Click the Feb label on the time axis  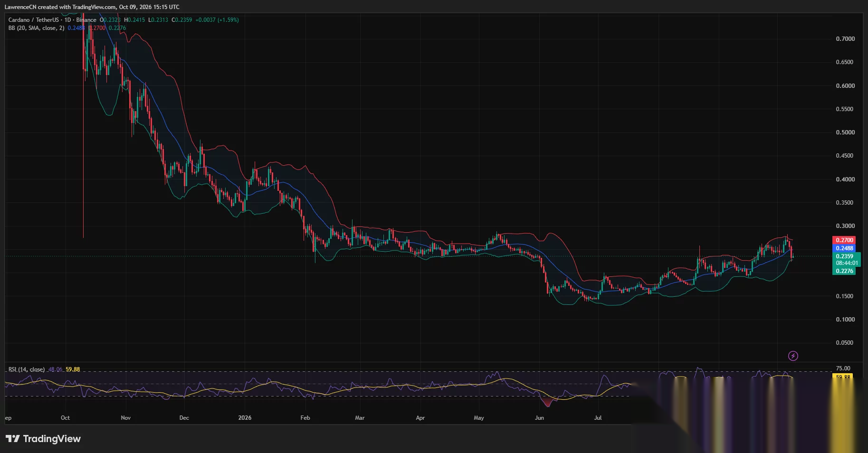[x=305, y=418]
